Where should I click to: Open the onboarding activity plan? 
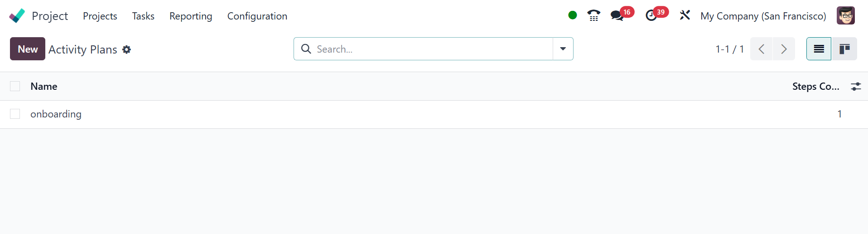56,114
